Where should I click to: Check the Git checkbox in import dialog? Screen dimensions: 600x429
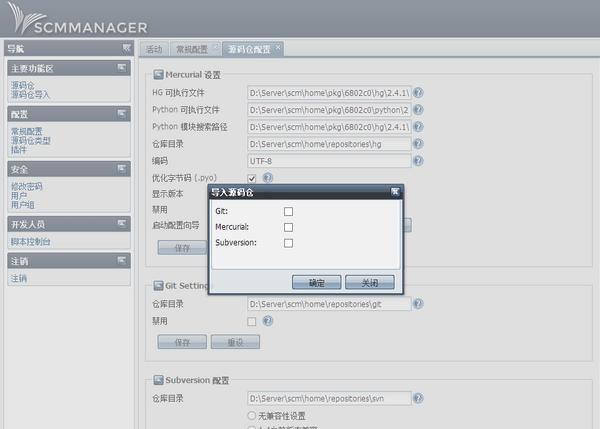288,211
